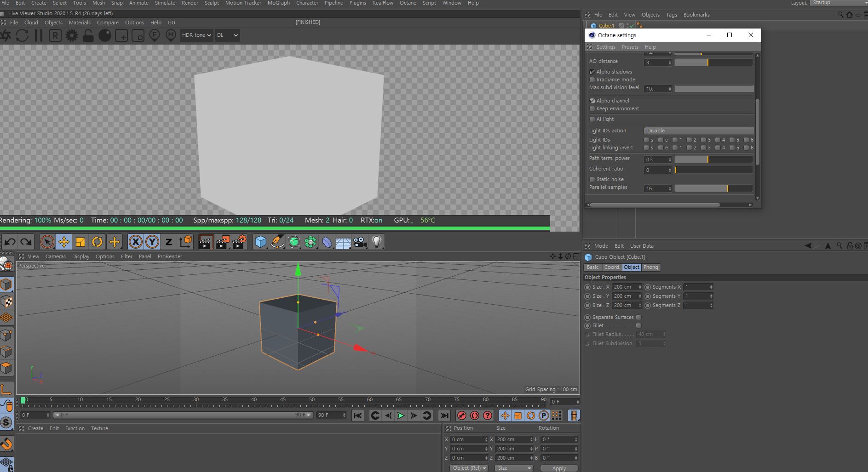Enable Keep environment checkbox
Viewport: 868px width, 472px height.
[x=592, y=108]
